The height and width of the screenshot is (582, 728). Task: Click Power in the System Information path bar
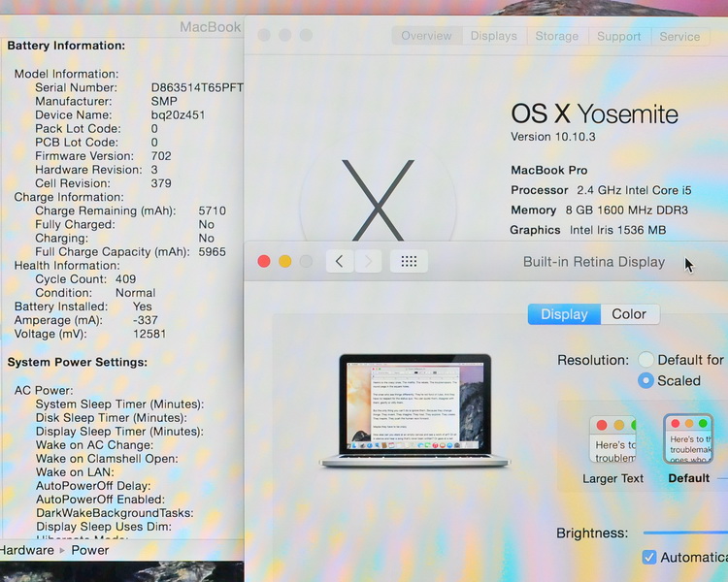pyautogui.click(x=89, y=550)
